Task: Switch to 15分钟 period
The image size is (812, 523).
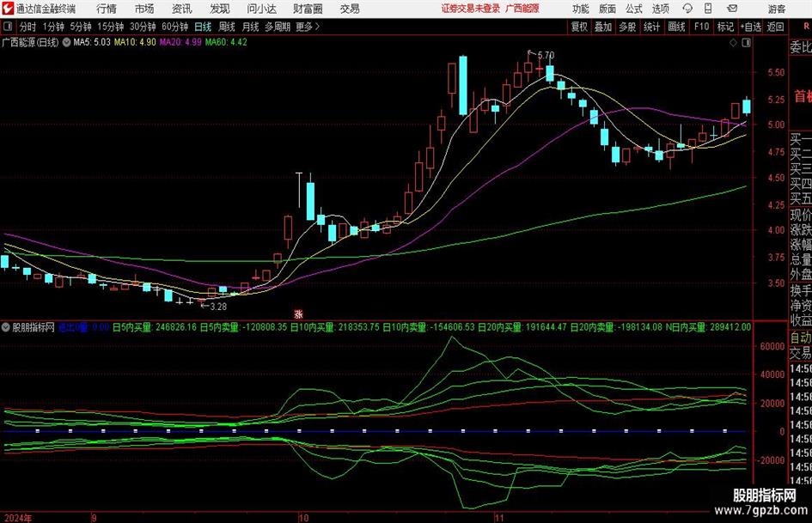Action: click(x=110, y=27)
